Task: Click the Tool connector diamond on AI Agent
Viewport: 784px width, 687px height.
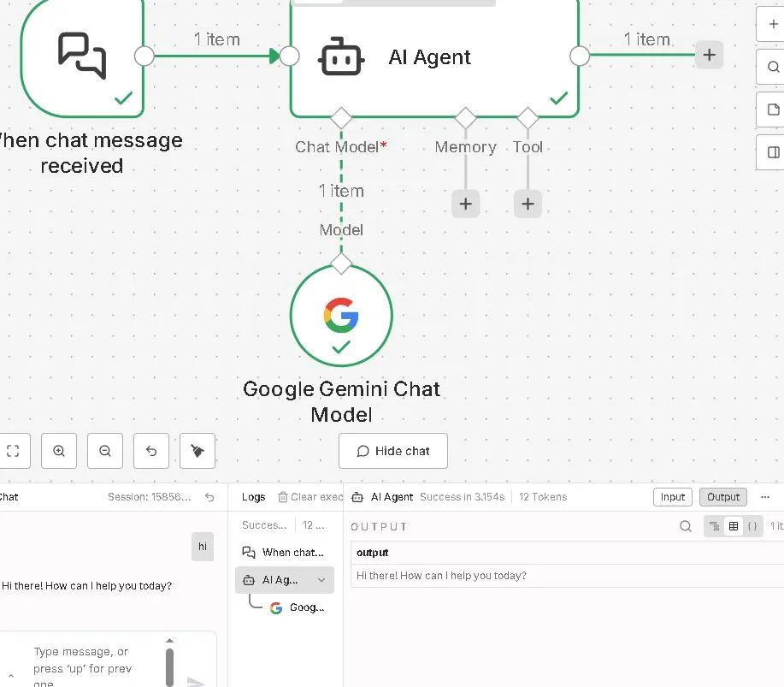Action: [528, 118]
